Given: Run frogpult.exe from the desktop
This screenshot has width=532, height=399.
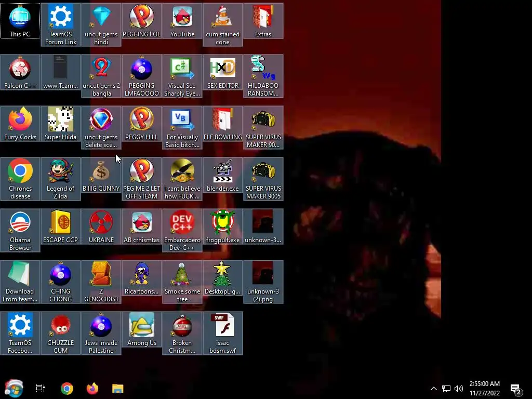Looking at the screenshot, I should point(222,227).
